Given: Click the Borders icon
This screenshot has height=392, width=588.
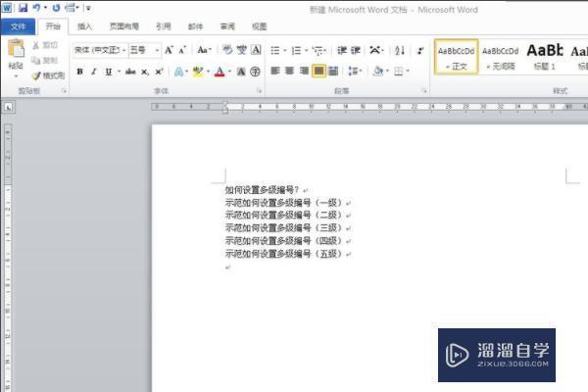Looking at the screenshot, I should click(x=398, y=71).
